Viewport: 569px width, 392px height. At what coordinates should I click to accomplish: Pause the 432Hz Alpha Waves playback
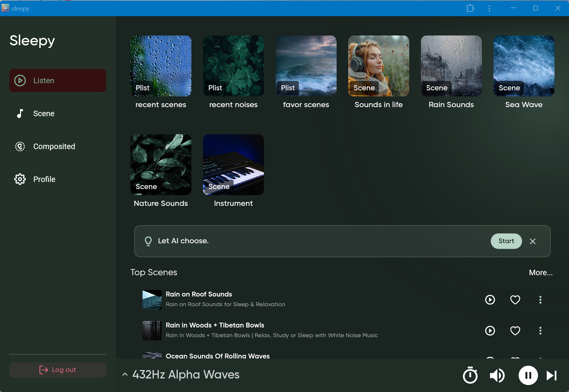coord(528,375)
